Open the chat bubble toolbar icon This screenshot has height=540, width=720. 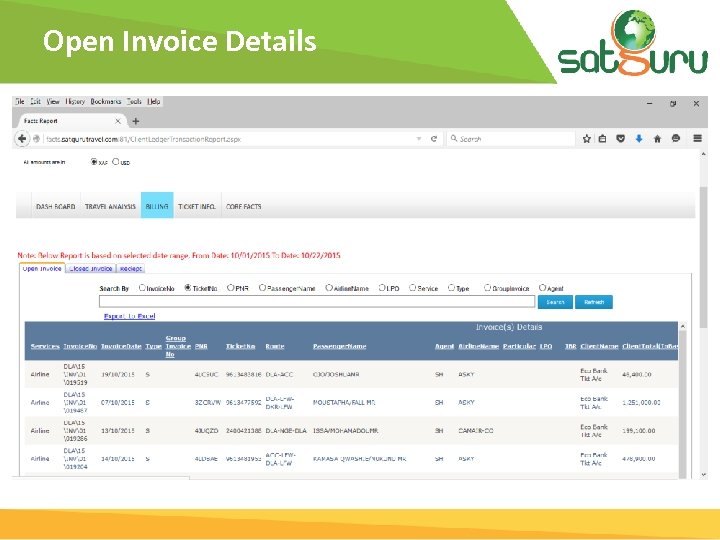tap(675, 139)
